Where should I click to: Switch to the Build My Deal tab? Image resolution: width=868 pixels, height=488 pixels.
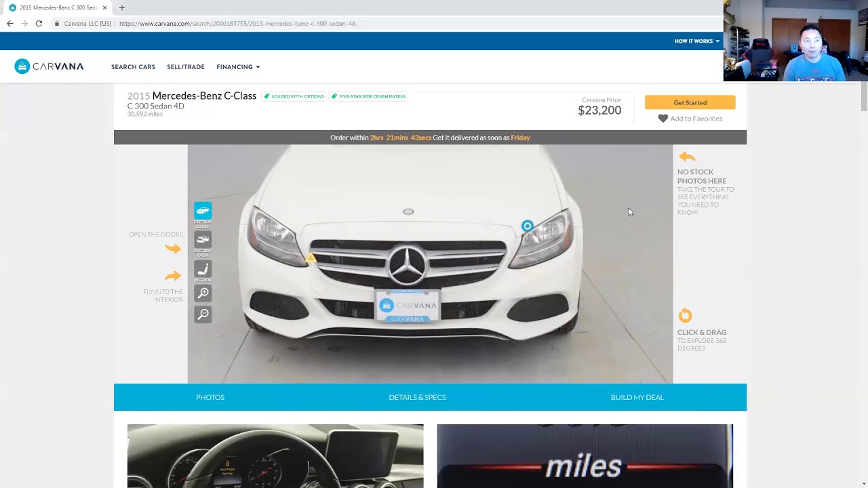(637, 397)
